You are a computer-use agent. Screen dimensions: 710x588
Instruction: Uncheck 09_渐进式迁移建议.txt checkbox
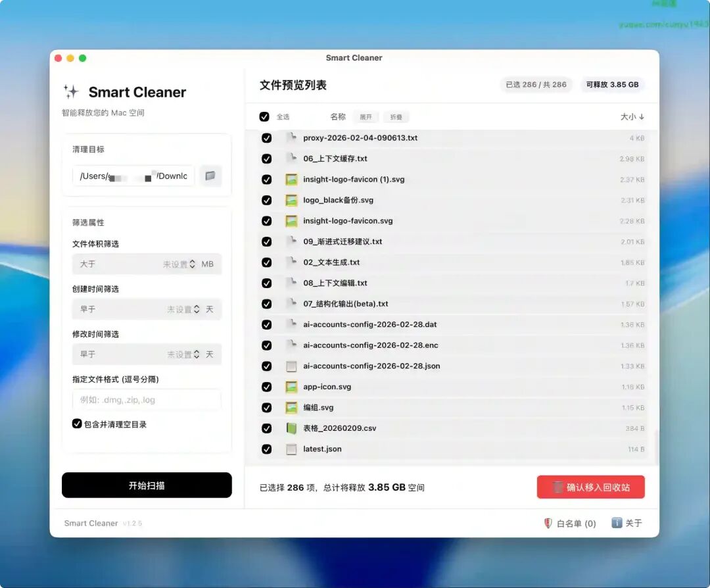coord(267,241)
